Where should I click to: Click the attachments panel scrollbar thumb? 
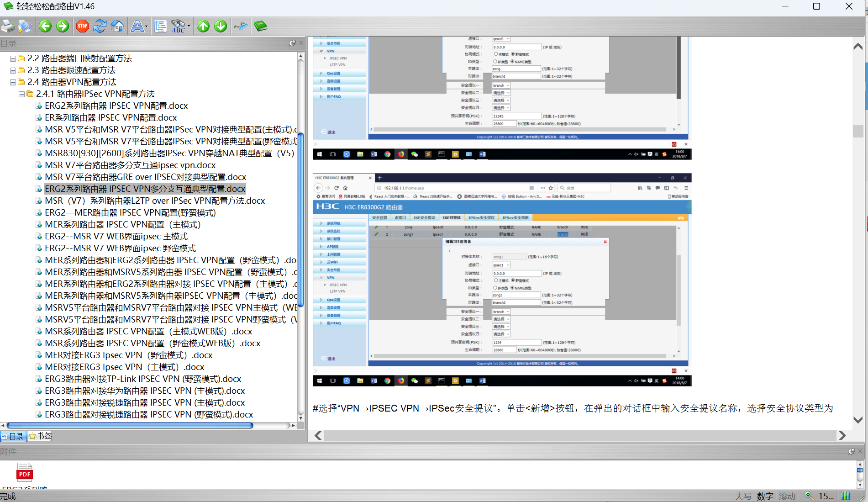(860, 470)
